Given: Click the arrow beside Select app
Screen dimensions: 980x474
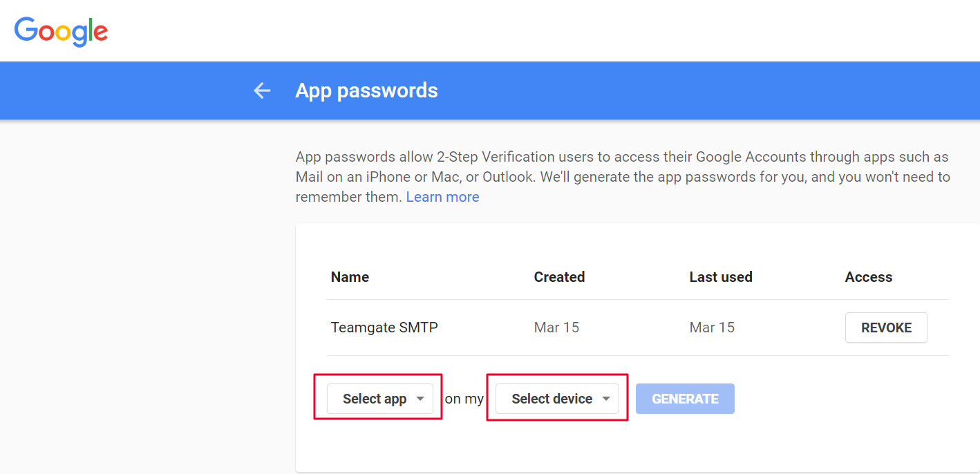Looking at the screenshot, I should pyautogui.click(x=420, y=399).
